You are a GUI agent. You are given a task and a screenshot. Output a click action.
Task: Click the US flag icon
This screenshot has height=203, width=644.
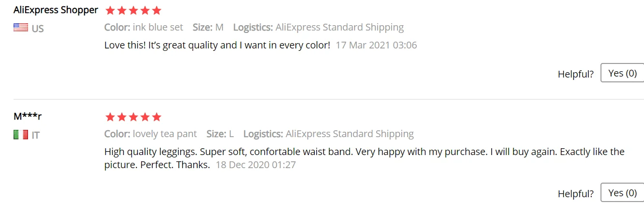[x=20, y=28]
